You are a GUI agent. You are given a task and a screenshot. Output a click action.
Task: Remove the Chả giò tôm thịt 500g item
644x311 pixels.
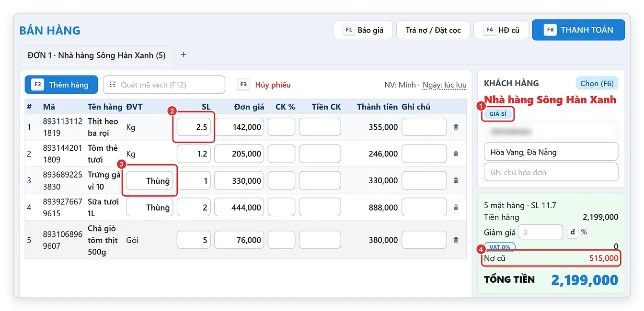coord(456,240)
